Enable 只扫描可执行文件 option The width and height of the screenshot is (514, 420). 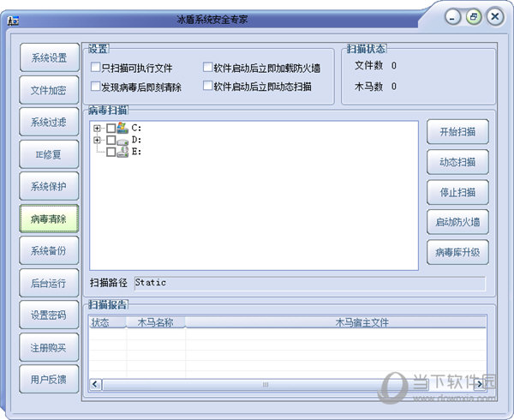[x=95, y=67]
